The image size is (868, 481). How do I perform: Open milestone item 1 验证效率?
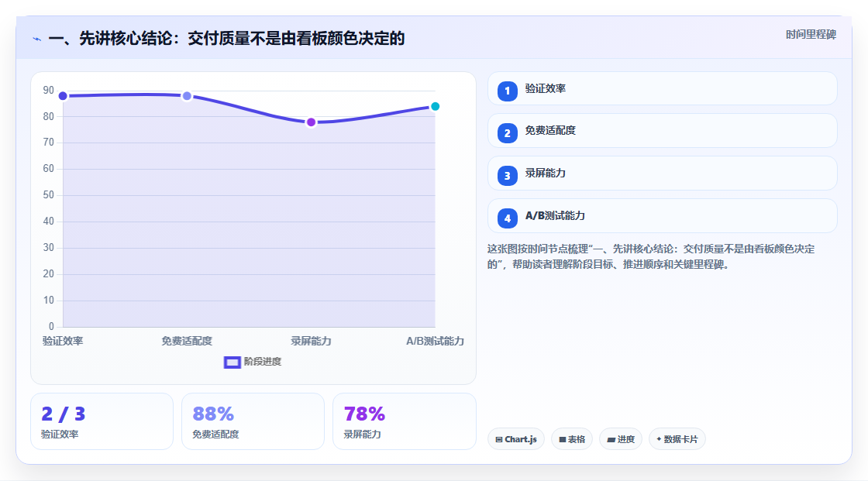pos(662,88)
